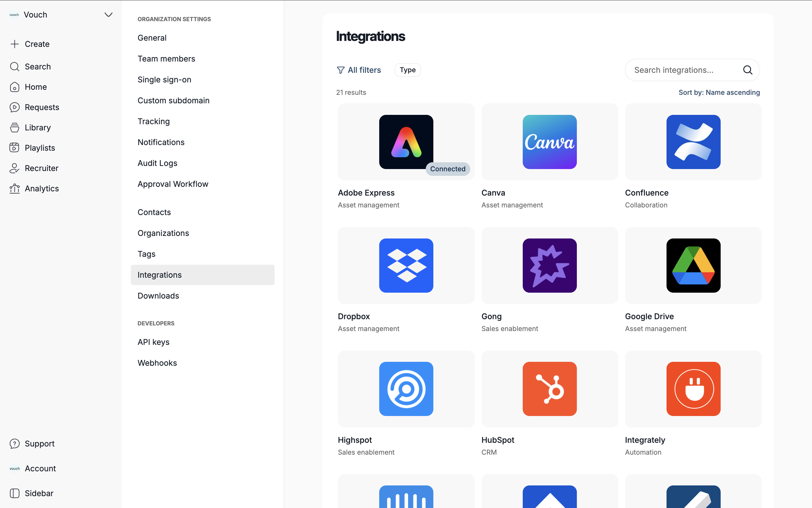Click the Highspot name link

tap(355, 440)
